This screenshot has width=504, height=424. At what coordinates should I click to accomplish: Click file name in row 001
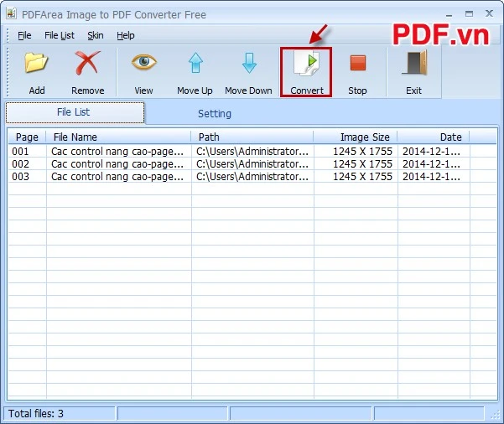pyautogui.click(x=117, y=152)
